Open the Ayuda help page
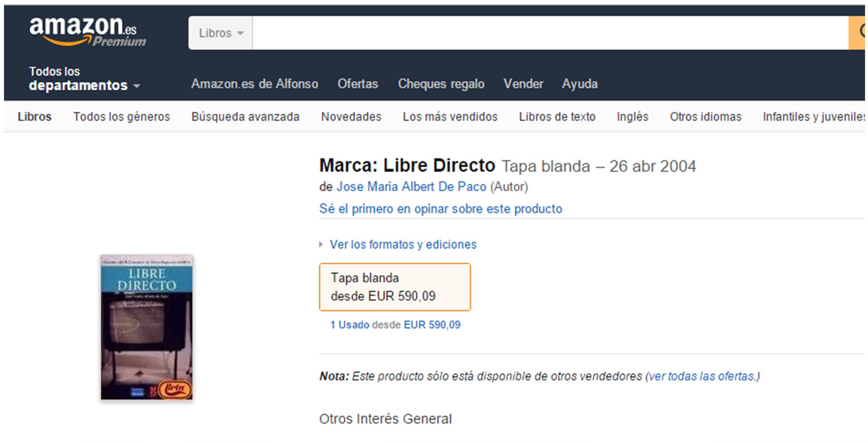 tap(580, 84)
